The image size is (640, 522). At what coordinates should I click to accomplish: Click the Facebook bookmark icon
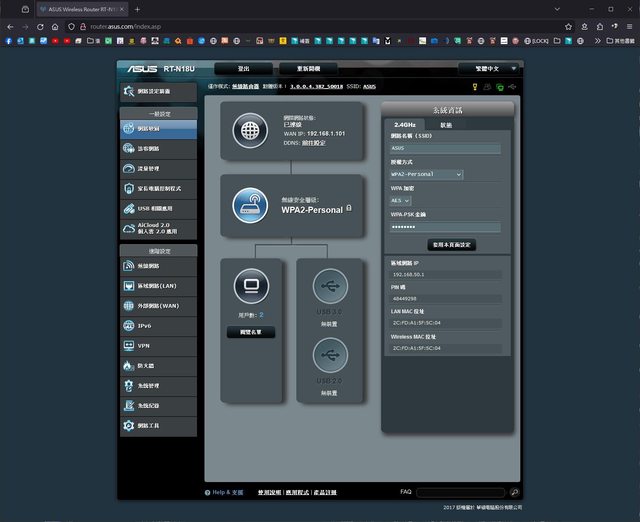(9, 41)
